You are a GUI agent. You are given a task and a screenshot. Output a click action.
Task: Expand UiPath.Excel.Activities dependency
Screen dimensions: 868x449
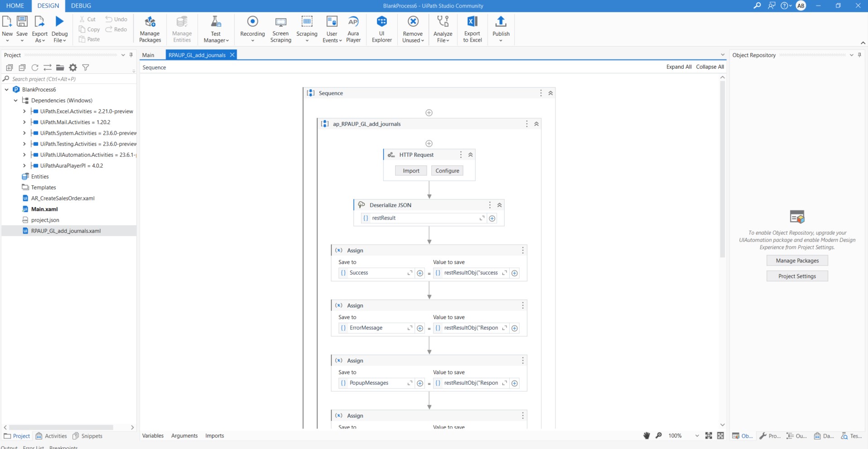(24, 111)
